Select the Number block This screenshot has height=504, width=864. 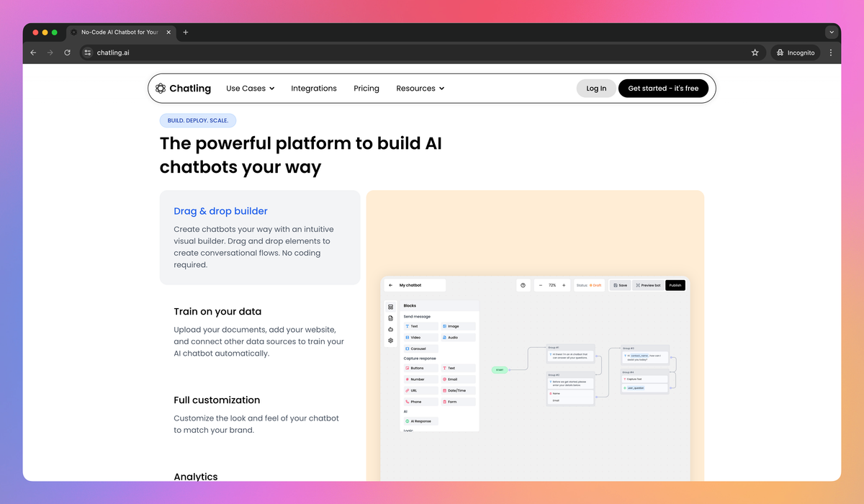coord(420,379)
